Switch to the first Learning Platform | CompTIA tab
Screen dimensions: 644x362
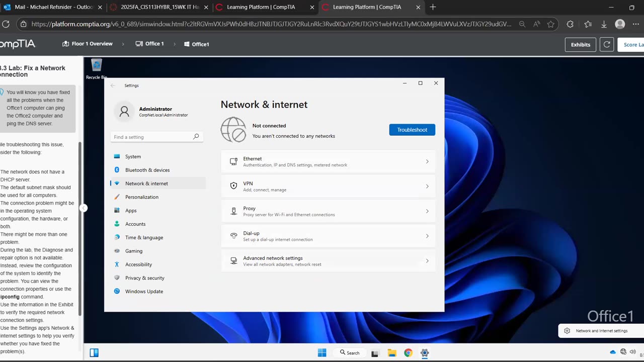[265, 7]
